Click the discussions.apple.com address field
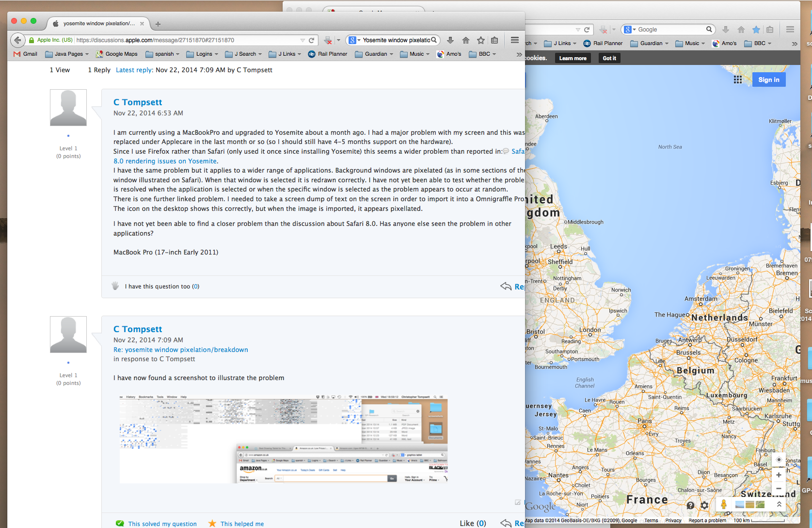This screenshot has height=528, width=812. [188, 40]
